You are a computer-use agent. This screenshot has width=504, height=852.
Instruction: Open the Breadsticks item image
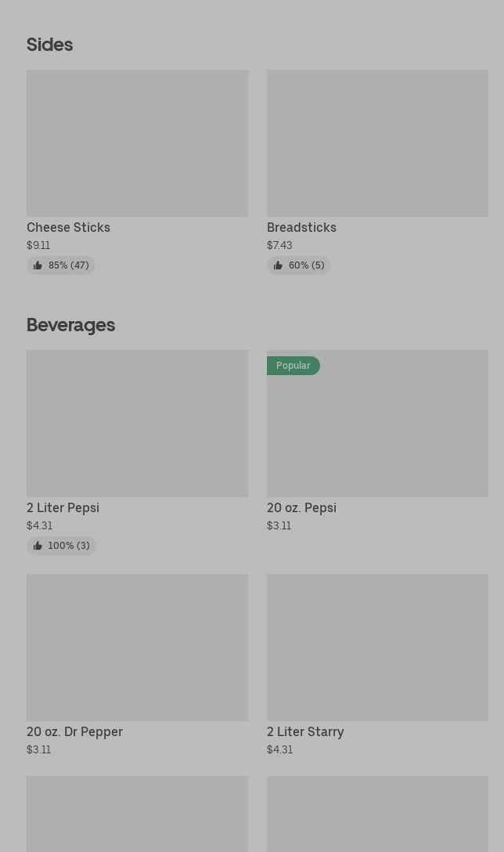coord(377,143)
